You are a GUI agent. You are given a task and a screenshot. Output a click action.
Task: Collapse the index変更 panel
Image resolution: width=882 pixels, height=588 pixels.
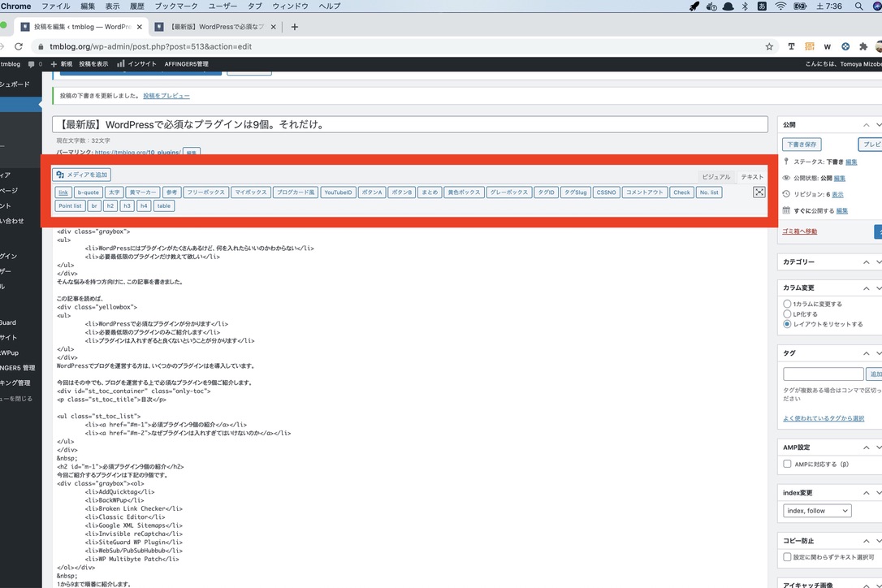point(867,493)
